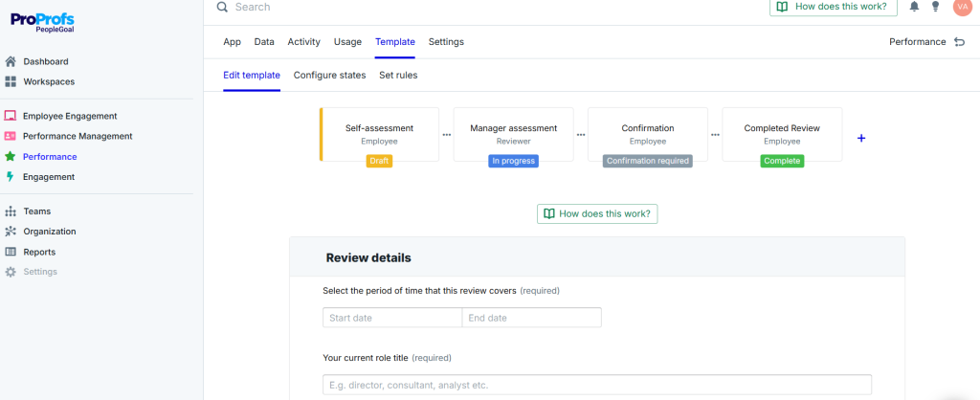
Task: Open Performance Management in sidebar
Action: click(78, 136)
